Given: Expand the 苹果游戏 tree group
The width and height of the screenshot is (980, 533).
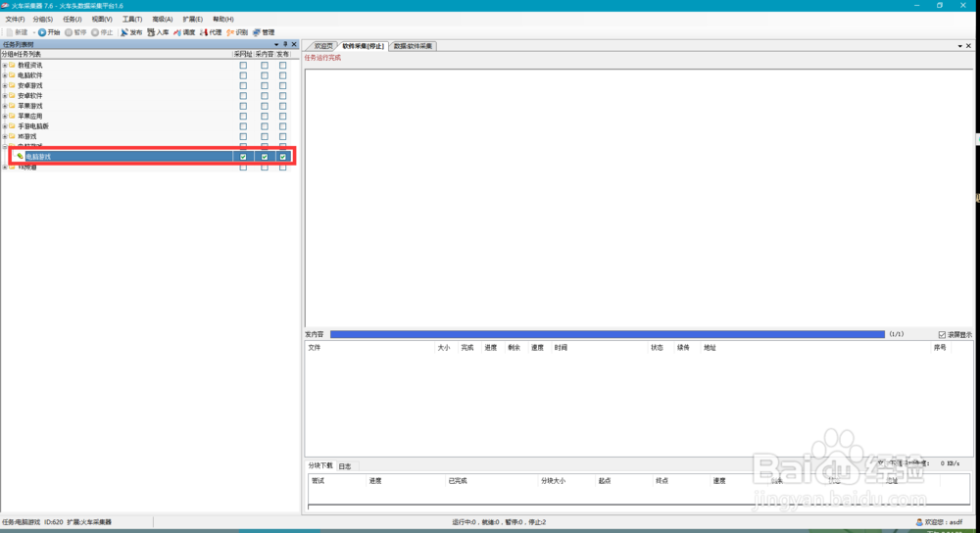Looking at the screenshot, I should (4, 106).
